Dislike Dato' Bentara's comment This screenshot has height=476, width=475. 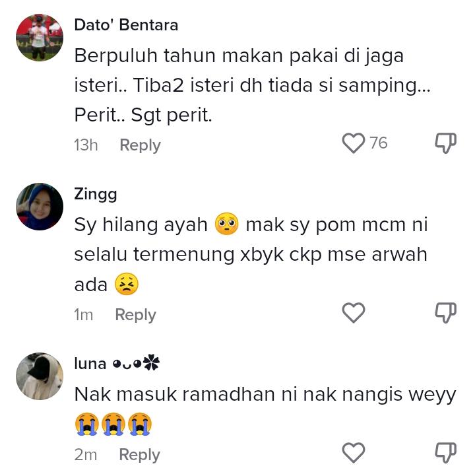pyautogui.click(x=446, y=143)
